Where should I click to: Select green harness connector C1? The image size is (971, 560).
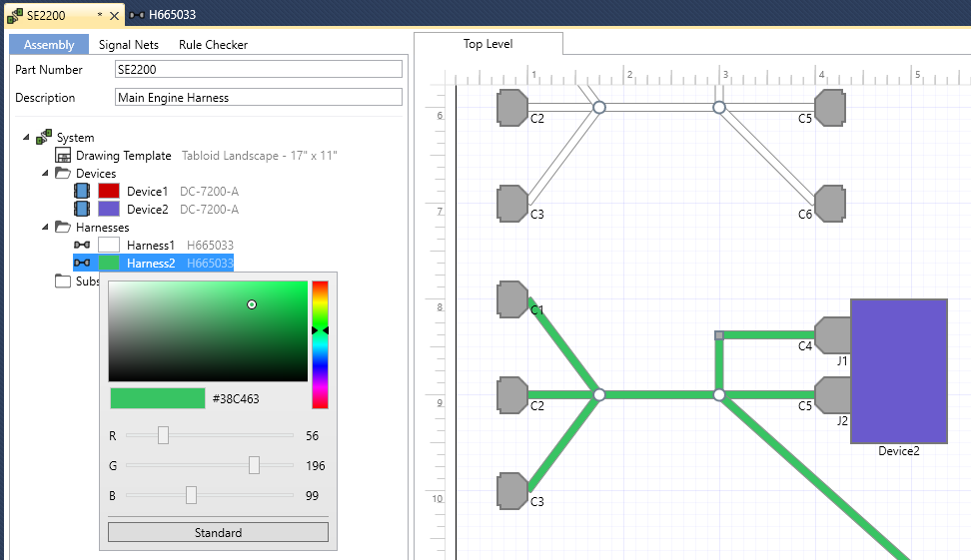tap(512, 299)
